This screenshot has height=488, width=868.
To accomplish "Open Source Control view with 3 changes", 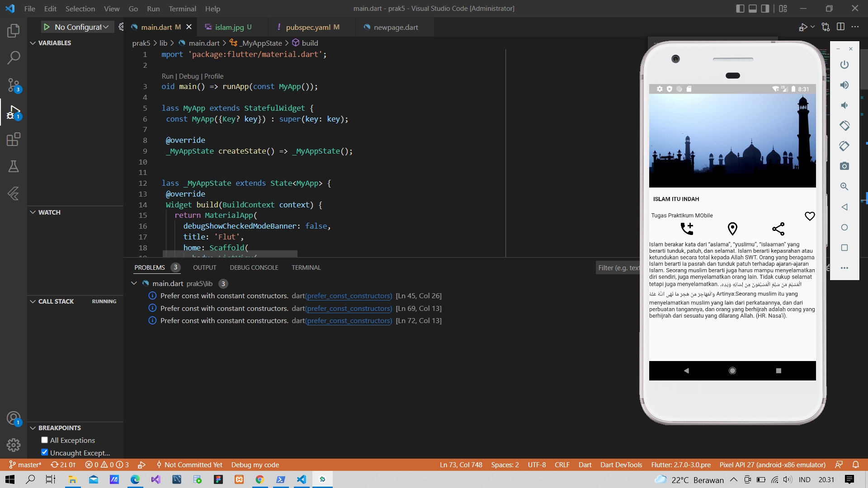I will click(14, 85).
